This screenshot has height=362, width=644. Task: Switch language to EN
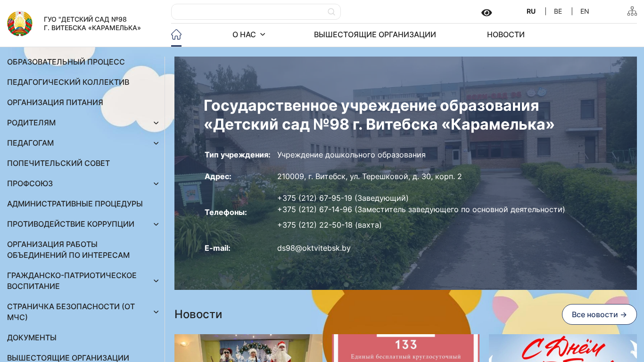click(x=585, y=11)
